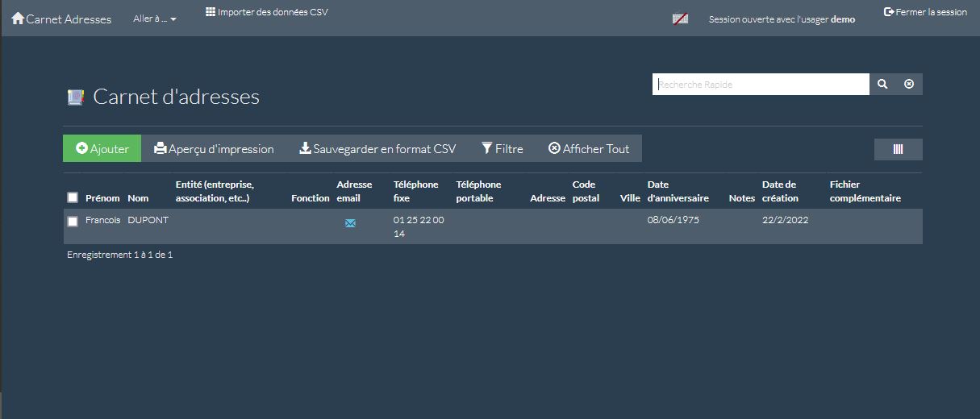Image resolution: width=980 pixels, height=419 pixels.
Task: Click the email envelope icon for Francois
Action: (x=350, y=223)
